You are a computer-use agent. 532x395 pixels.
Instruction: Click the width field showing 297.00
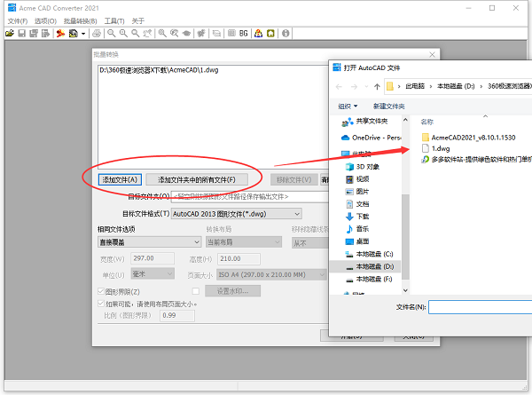(153, 258)
